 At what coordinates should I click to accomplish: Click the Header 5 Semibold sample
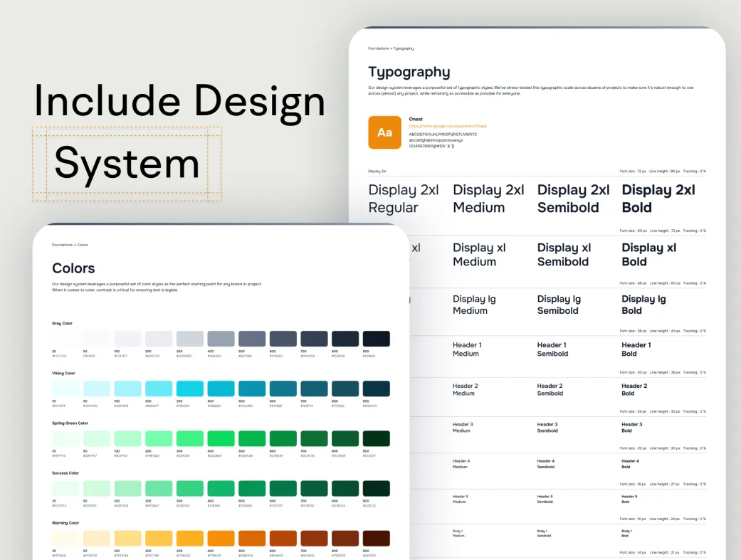(x=545, y=499)
